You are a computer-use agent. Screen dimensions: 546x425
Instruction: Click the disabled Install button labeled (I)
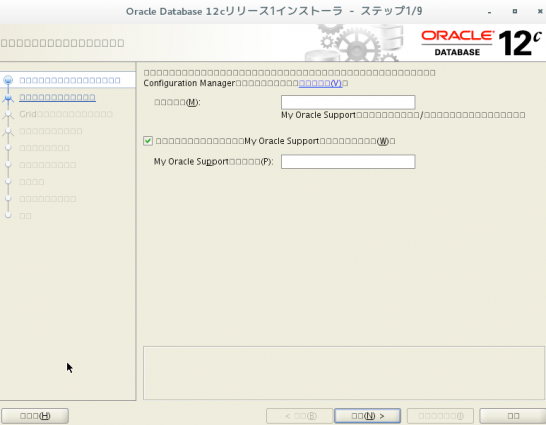[x=440, y=416]
